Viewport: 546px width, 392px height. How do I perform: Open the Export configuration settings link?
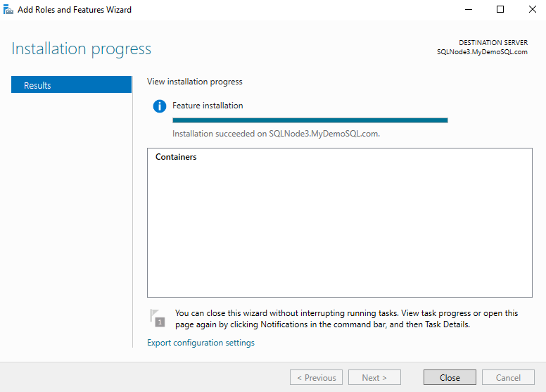[201, 343]
